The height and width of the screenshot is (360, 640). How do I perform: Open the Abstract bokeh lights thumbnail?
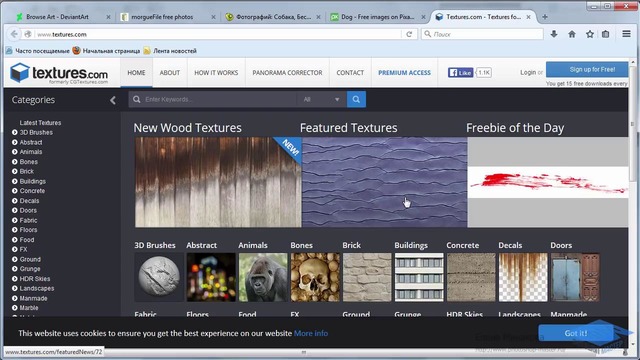coord(211,277)
